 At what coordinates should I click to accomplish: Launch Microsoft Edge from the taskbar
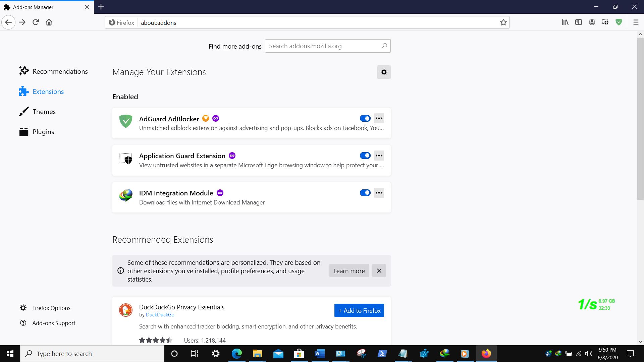click(x=236, y=354)
